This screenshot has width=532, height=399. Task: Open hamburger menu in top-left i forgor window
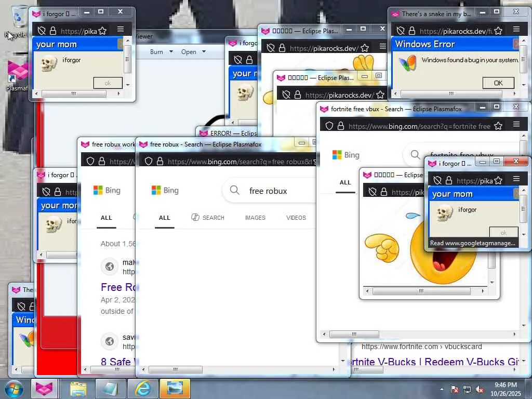point(121,29)
